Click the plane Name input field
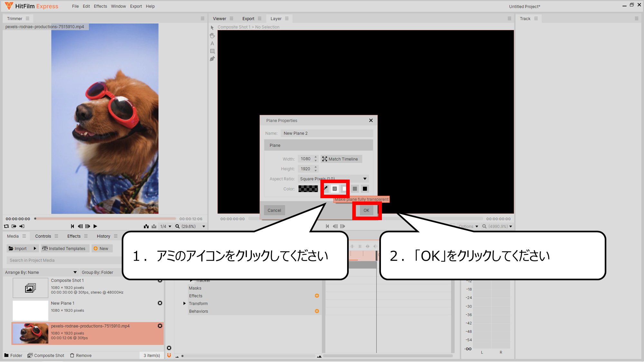 [x=327, y=133]
